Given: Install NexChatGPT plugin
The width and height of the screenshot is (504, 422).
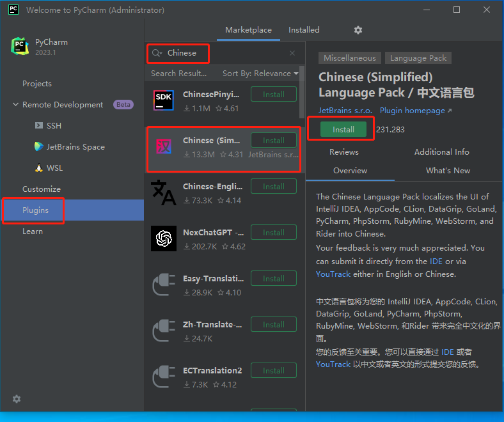Looking at the screenshot, I should click(x=274, y=232).
